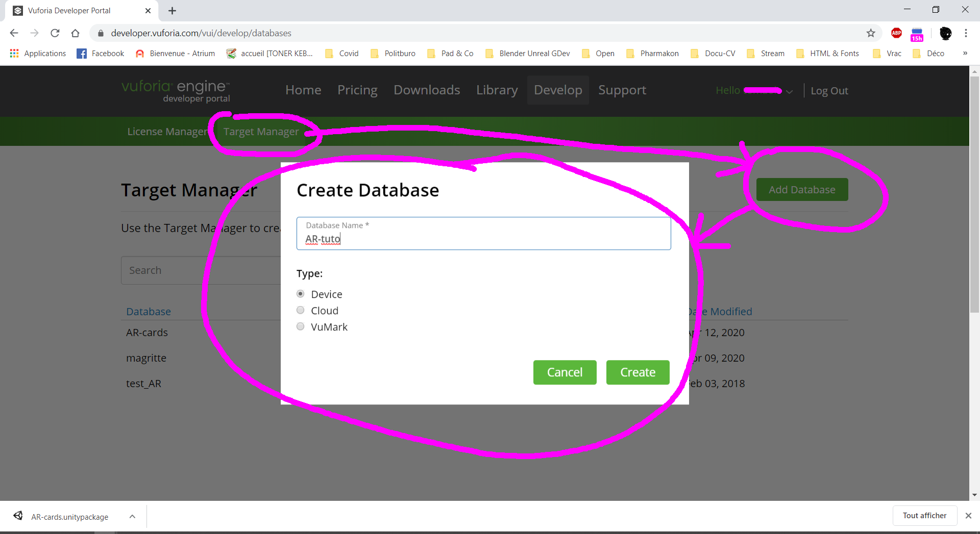Viewport: 980px width, 534px height.
Task: Open the Blender Unreal GDev bookmark folder
Action: pos(528,54)
